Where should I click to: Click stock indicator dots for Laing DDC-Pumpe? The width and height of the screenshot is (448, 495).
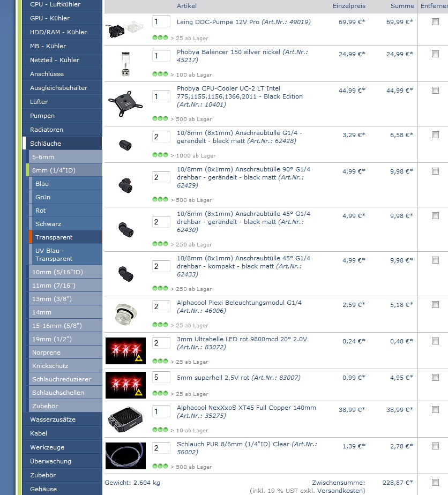point(160,37)
